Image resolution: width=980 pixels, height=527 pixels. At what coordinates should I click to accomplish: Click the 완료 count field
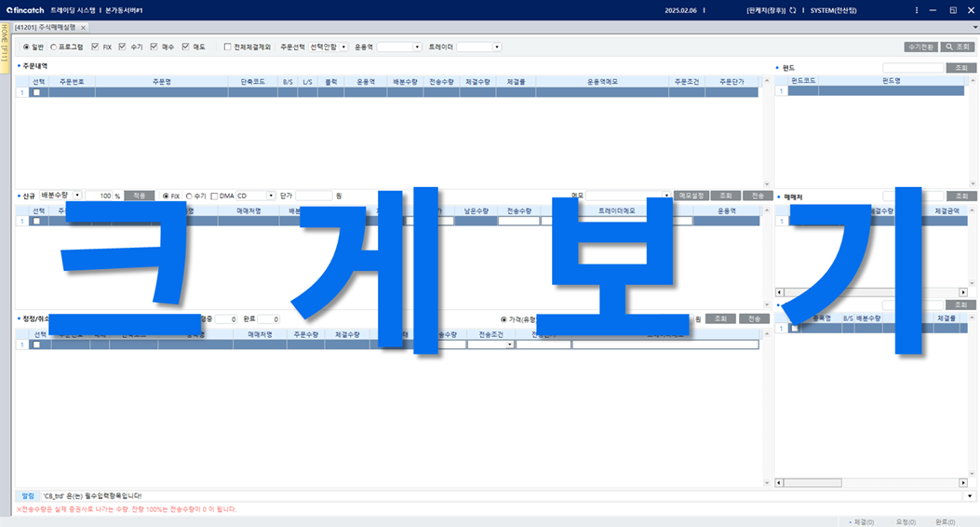click(268, 318)
